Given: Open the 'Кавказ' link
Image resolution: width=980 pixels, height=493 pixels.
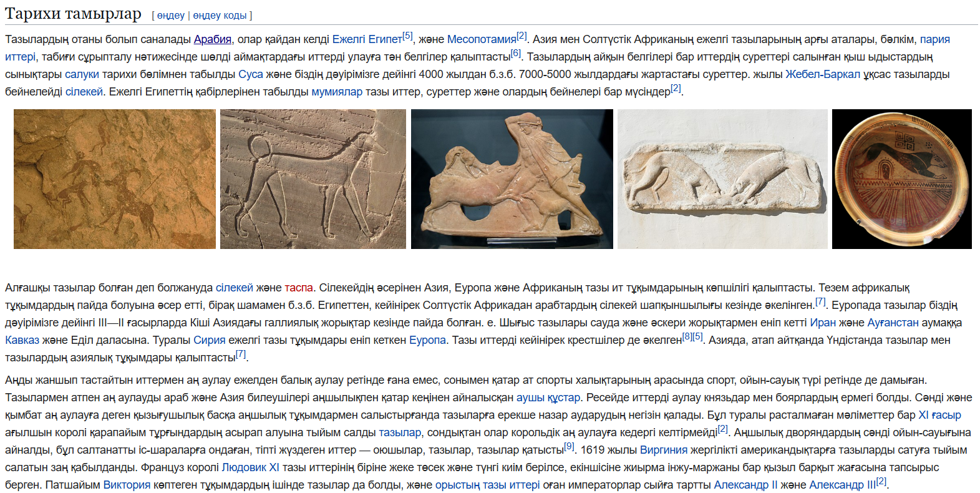Looking at the screenshot, I should [x=22, y=340].
